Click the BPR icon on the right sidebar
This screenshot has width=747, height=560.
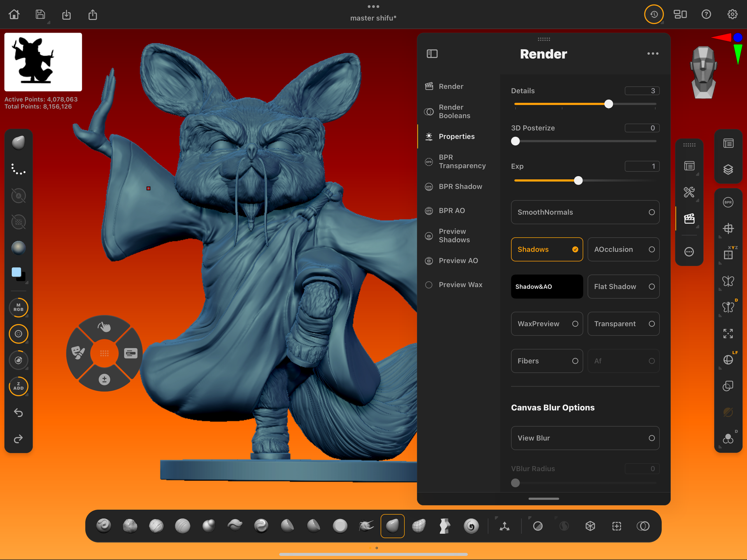(728, 202)
